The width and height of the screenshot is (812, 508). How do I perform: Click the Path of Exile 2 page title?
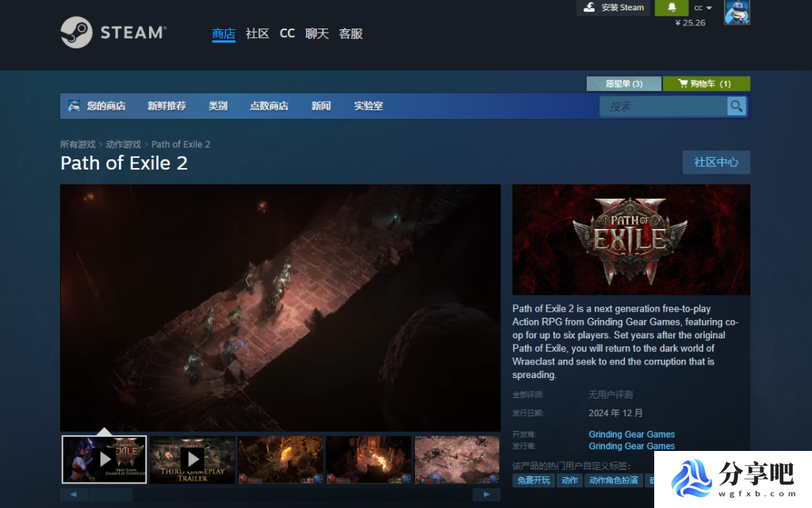tap(124, 163)
